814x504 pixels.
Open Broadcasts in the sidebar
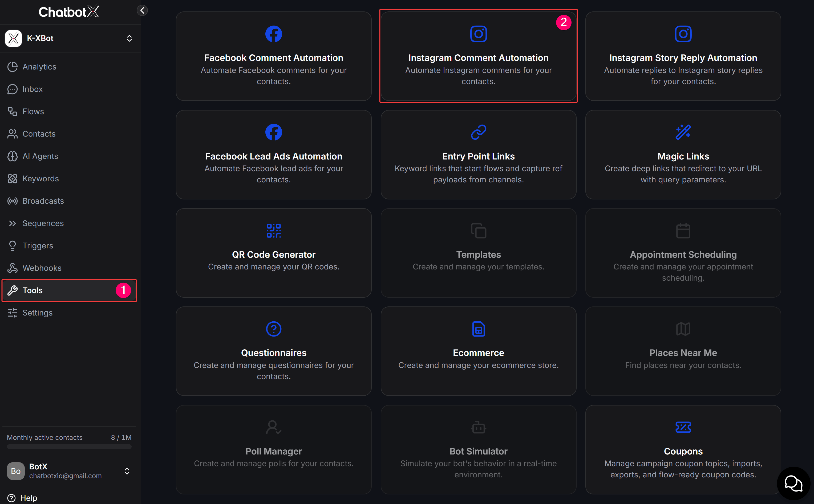69,201
